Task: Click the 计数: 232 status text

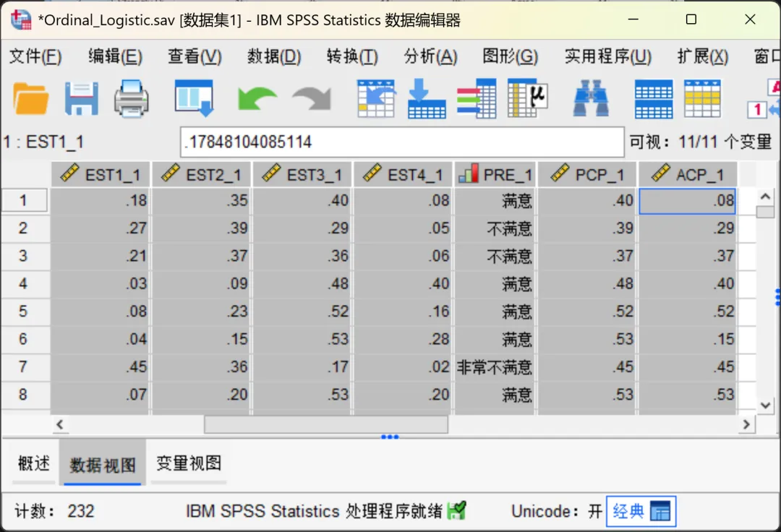Action: 54,511
